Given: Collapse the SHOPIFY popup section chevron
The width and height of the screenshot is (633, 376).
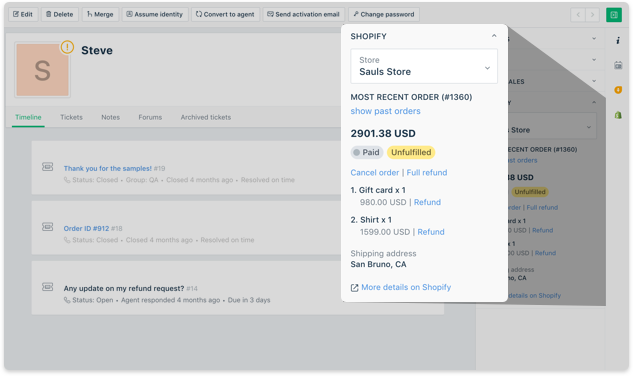Looking at the screenshot, I should [494, 36].
